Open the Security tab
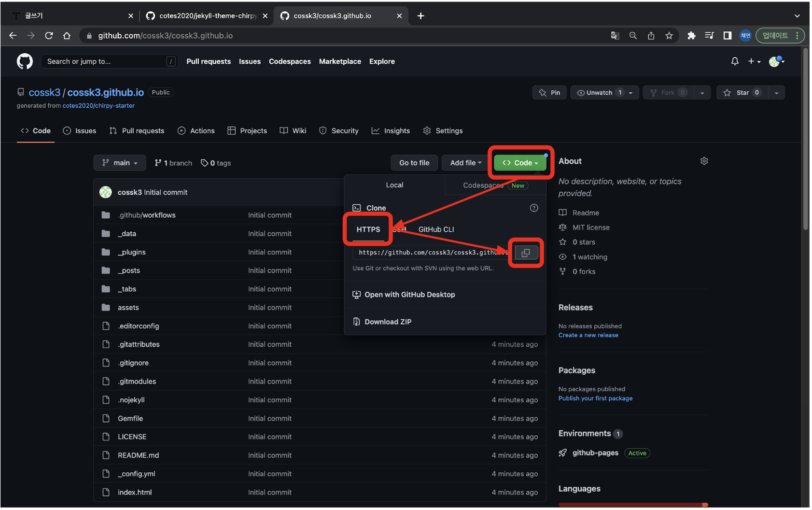 [x=339, y=131]
